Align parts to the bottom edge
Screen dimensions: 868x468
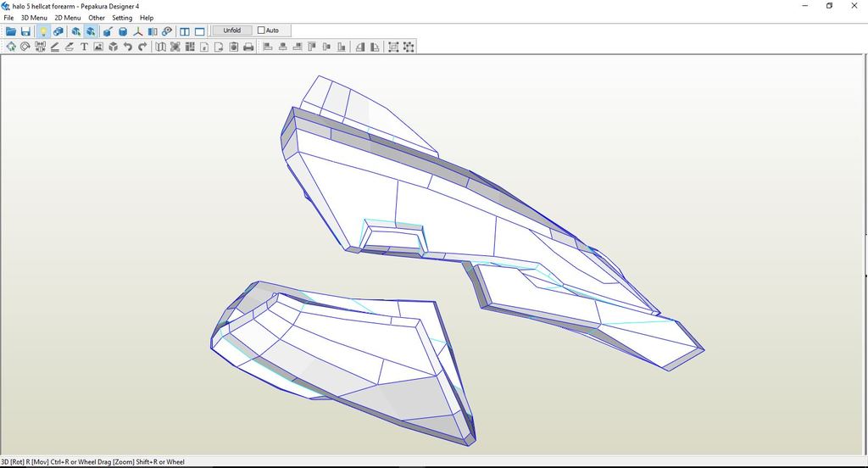click(342, 47)
